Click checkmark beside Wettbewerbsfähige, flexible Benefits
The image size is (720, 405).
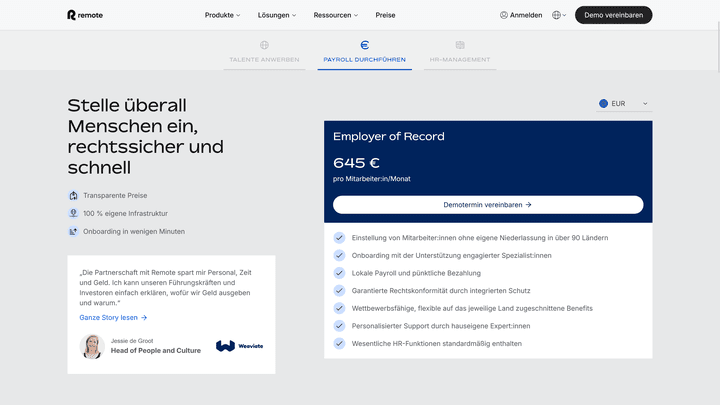click(x=339, y=308)
